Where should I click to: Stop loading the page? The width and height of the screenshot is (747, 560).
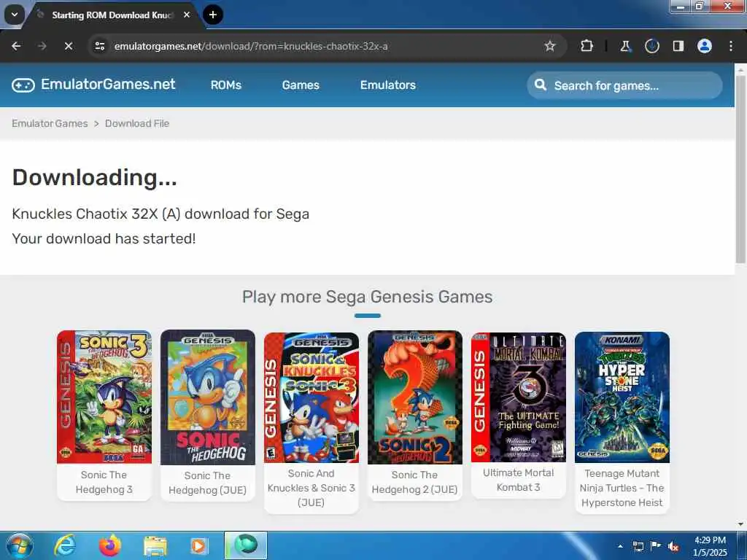click(x=68, y=46)
